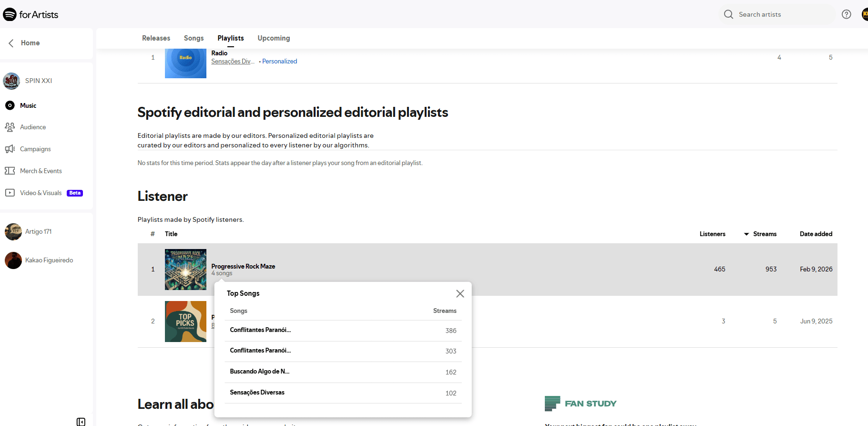
Task: Switch to the Upcoming tab
Action: pos(274,38)
